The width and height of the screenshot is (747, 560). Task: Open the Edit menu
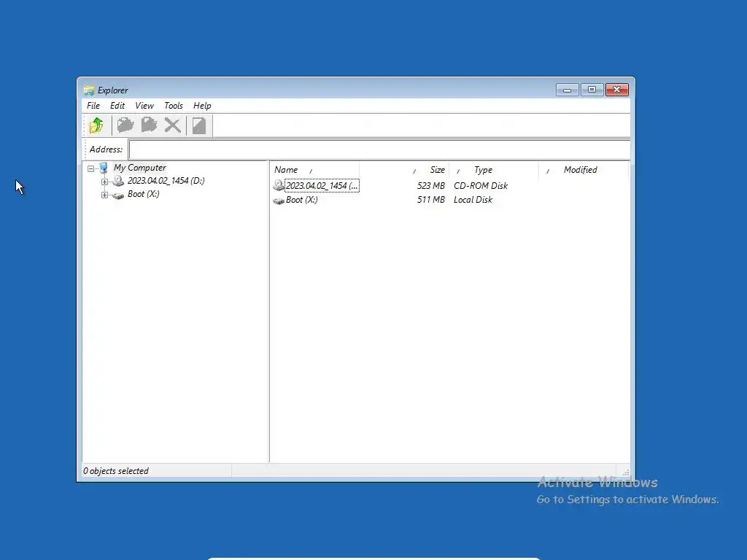click(117, 106)
